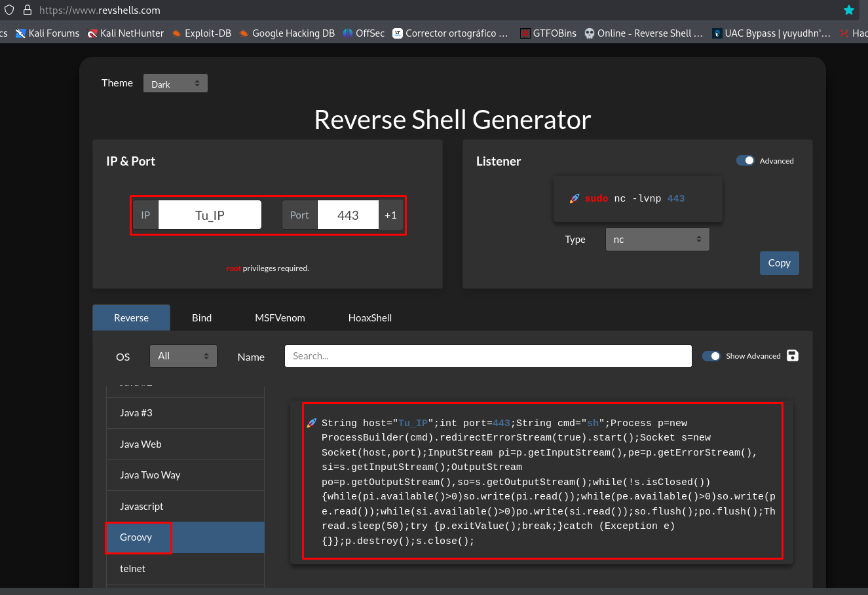Click the rocket icon beside listener command
This screenshot has height=595, width=868.
[x=575, y=198]
